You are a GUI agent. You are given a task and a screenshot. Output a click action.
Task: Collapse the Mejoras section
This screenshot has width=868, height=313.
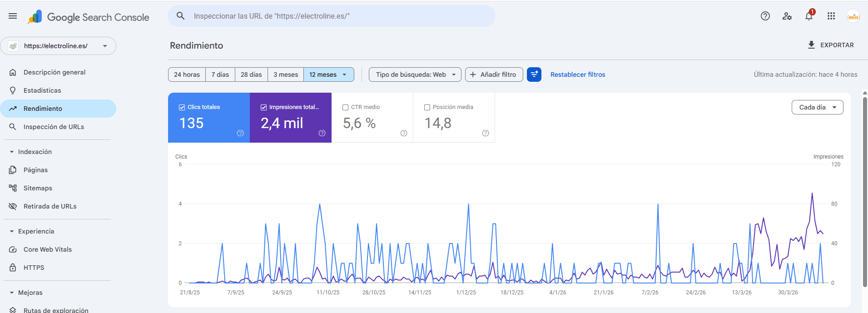[12, 293]
